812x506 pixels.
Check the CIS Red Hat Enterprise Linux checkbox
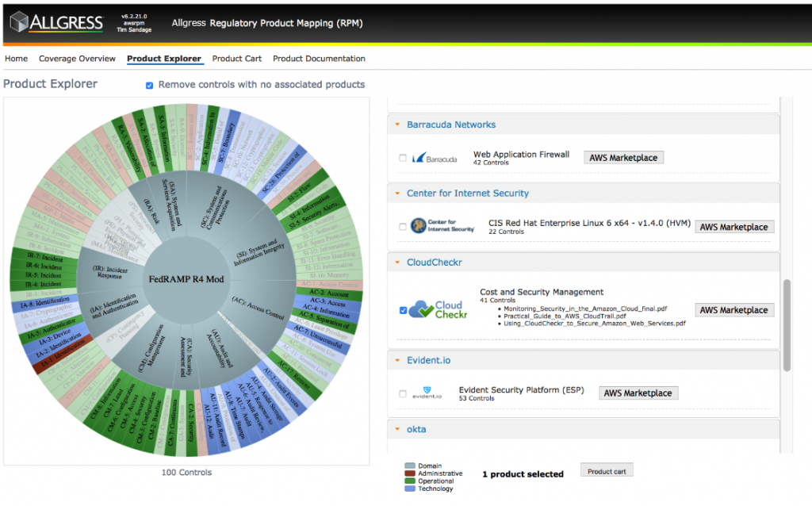(402, 226)
